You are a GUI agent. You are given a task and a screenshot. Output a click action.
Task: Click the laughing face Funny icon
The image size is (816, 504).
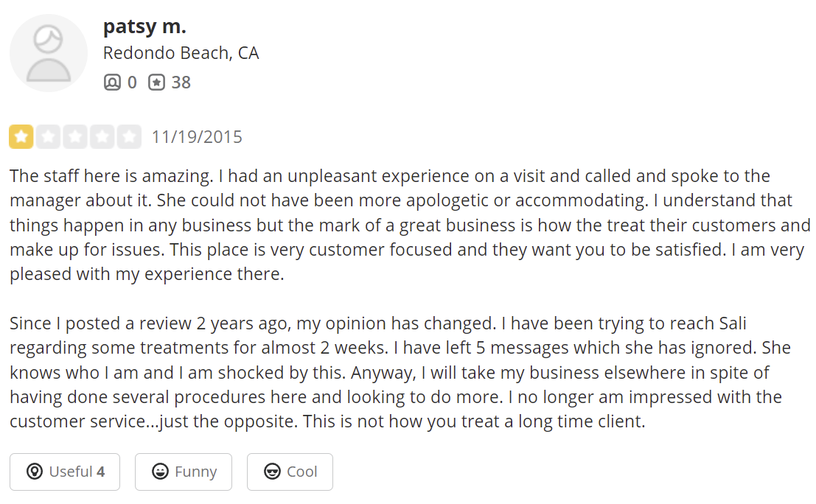pyautogui.click(x=160, y=472)
